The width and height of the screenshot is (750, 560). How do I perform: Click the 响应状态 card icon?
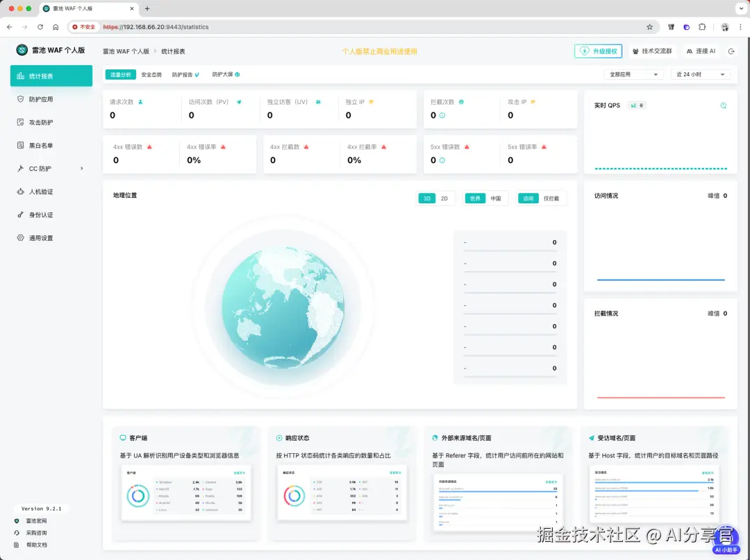tap(279, 438)
